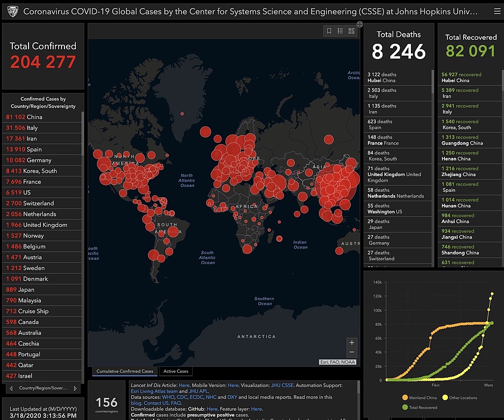The width and height of the screenshot is (504, 420).
Task: Open the JHU APL link
Action: coord(198,391)
